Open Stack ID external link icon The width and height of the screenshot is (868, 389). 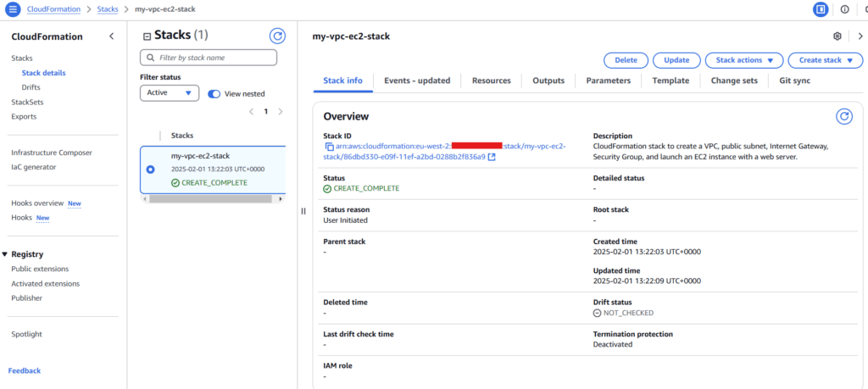[x=492, y=157]
